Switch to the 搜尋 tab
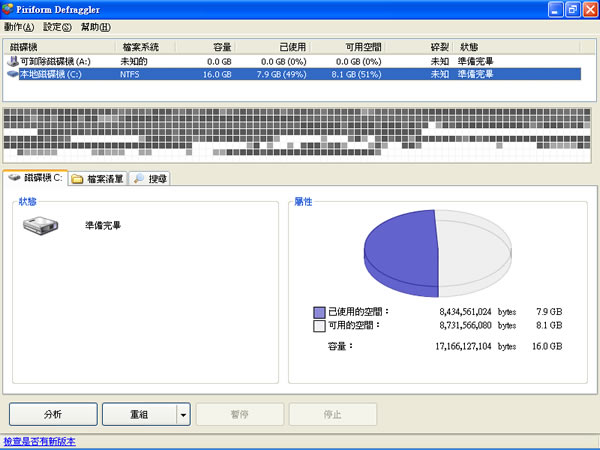This screenshot has width=600, height=450. click(151, 179)
